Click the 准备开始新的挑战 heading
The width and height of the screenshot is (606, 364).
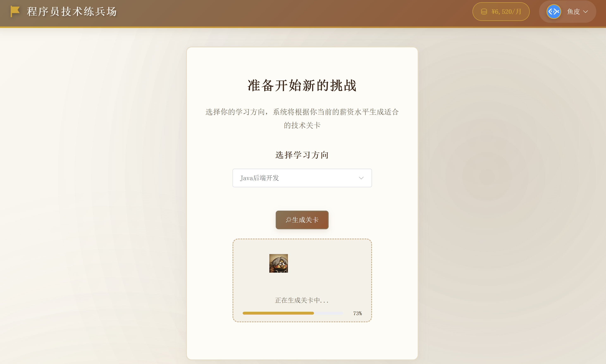coord(302,85)
